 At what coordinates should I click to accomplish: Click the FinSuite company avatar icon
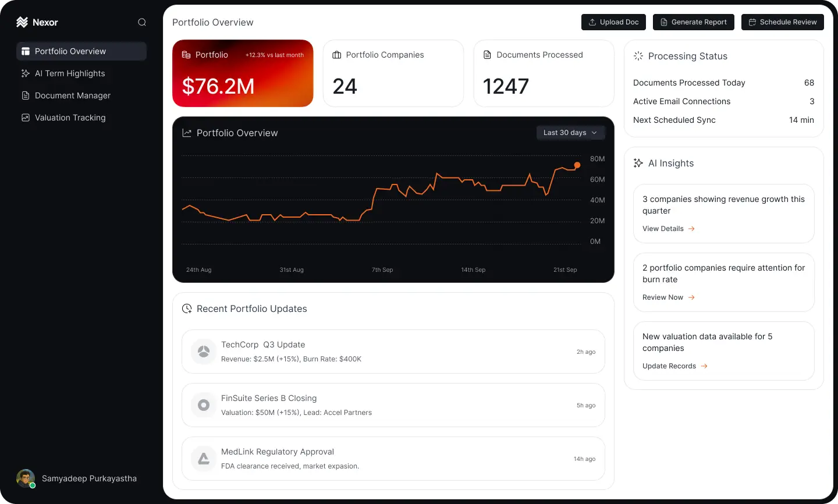coord(204,405)
